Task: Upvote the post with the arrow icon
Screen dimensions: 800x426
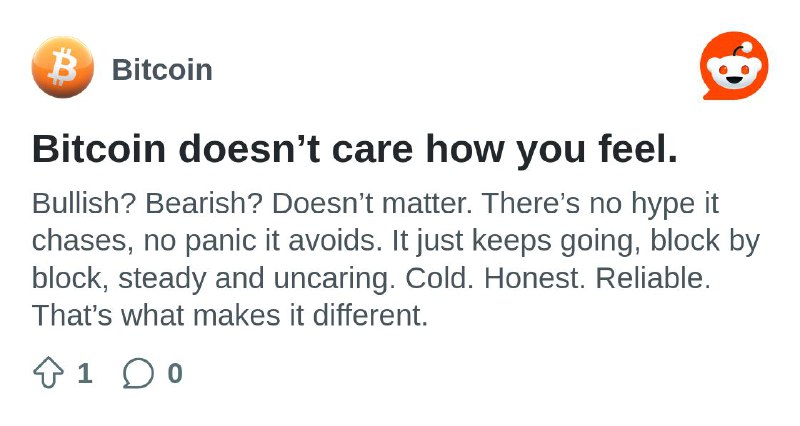Action: point(48,373)
